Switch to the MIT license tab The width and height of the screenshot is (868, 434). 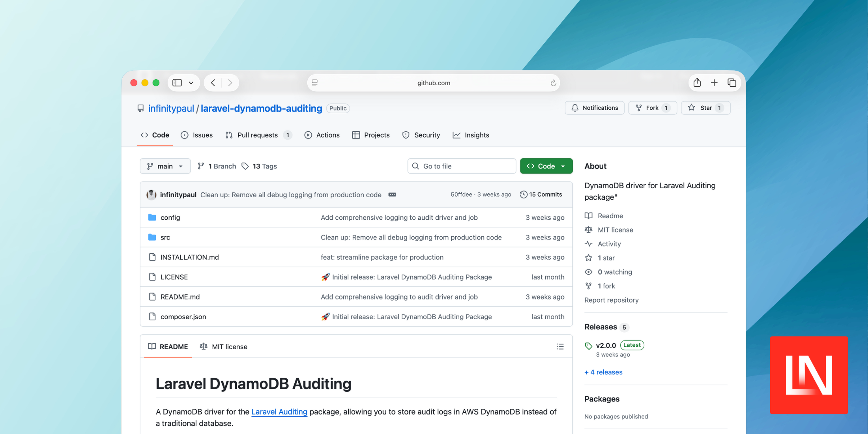pos(223,346)
